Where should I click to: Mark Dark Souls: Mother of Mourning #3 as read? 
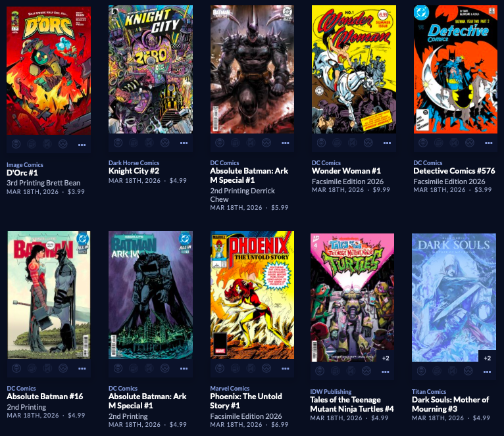coord(452,372)
